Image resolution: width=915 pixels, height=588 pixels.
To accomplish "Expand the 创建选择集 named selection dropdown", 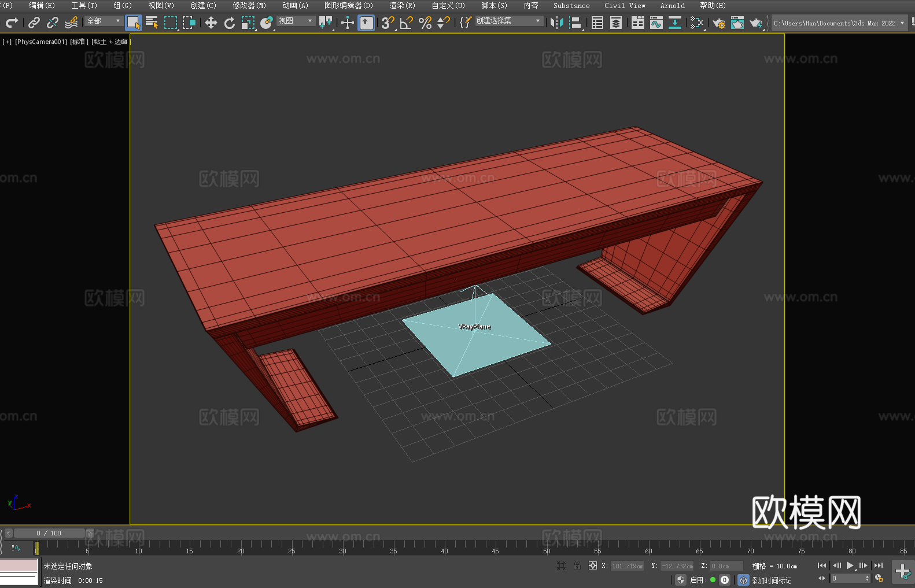I will [508, 21].
